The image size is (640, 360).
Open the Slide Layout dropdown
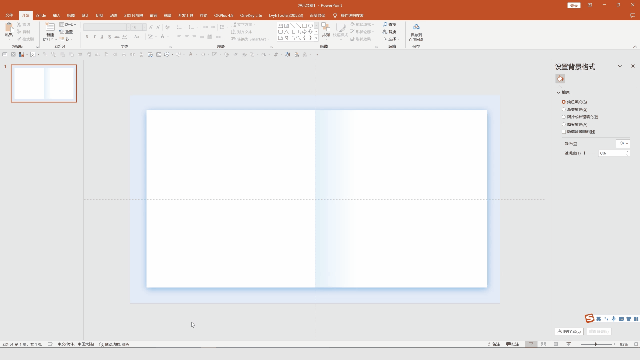68,24
